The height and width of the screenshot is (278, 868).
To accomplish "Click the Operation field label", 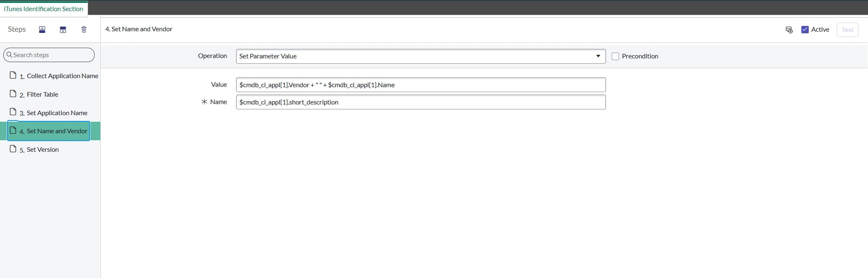I will [x=212, y=56].
